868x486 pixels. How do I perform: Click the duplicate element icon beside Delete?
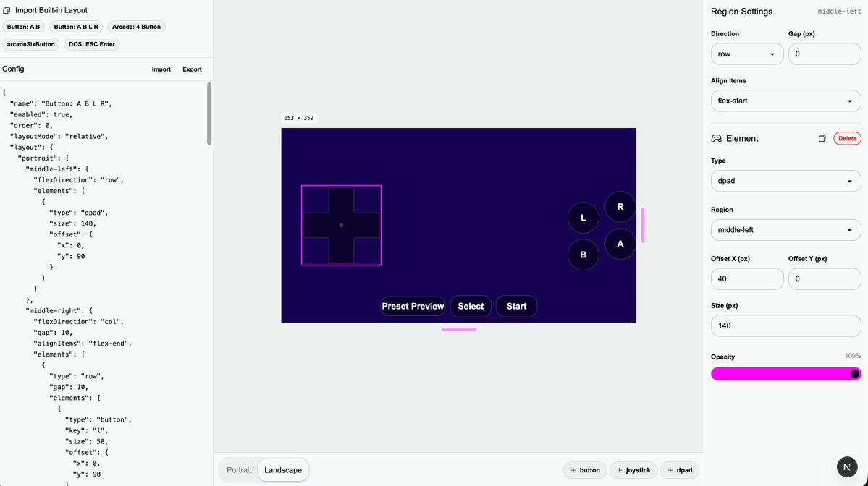point(822,139)
